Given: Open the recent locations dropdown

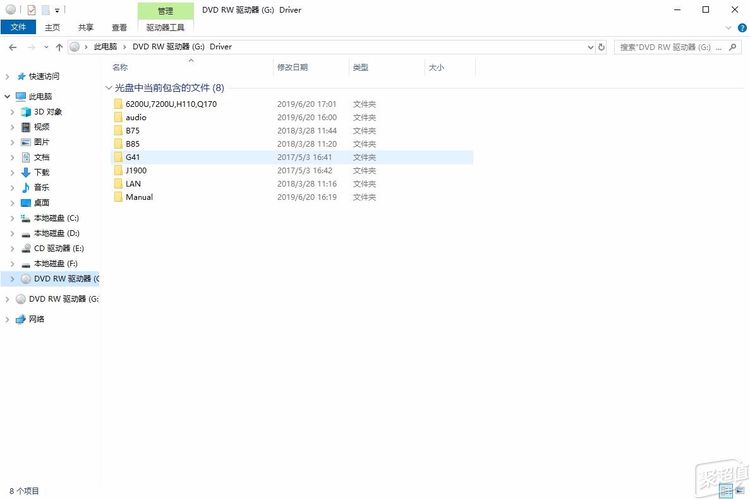Looking at the screenshot, I should pyautogui.click(x=46, y=47).
